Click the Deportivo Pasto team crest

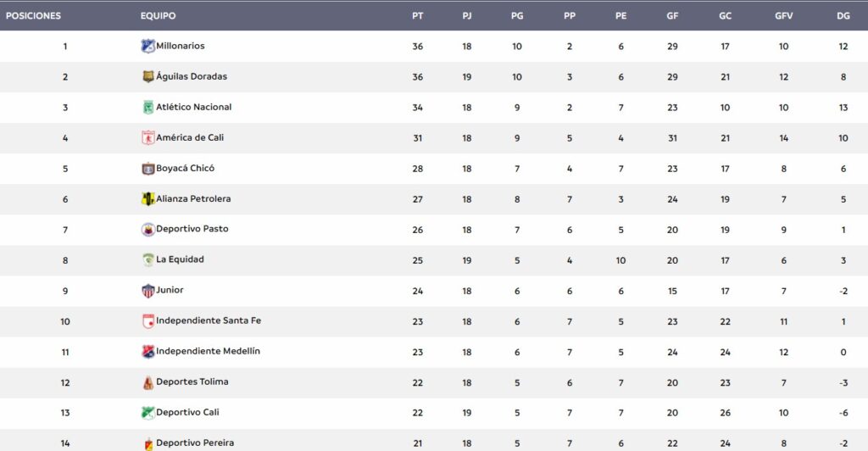pos(148,229)
